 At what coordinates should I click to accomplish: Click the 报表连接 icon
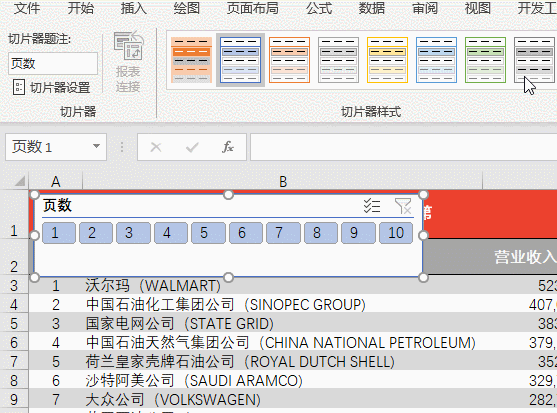coord(129,62)
